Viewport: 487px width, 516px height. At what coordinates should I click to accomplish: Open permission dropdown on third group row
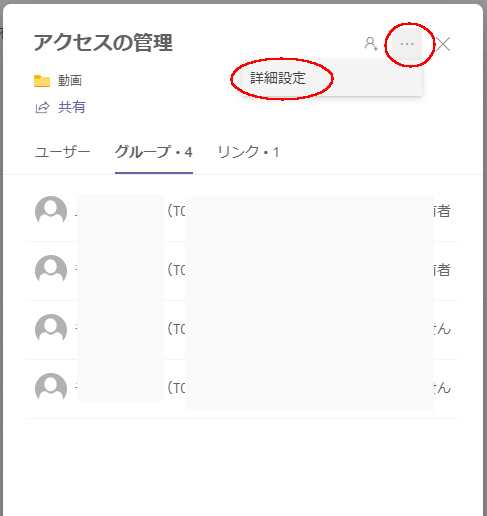442,329
